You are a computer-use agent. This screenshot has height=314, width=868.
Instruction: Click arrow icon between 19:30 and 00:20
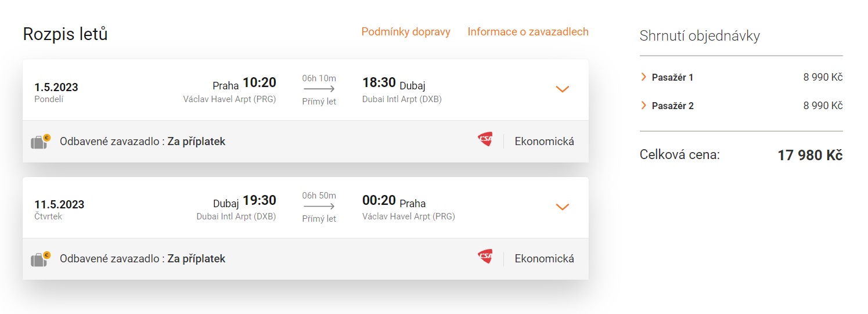pos(319,207)
